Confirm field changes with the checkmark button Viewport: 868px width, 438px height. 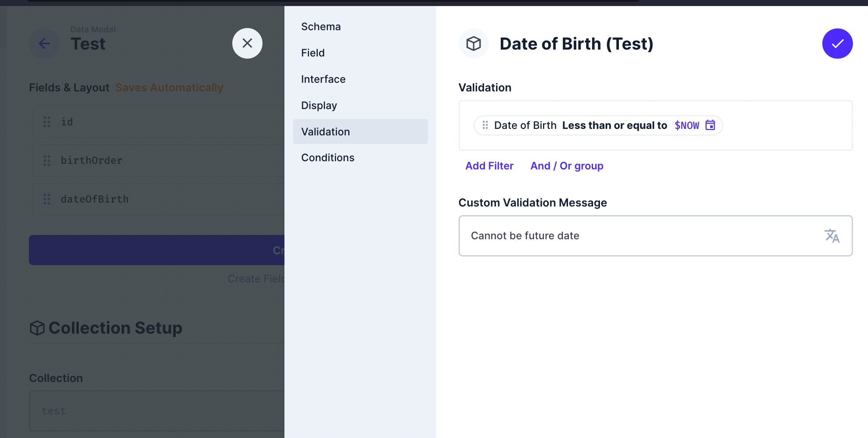[x=837, y=44]
